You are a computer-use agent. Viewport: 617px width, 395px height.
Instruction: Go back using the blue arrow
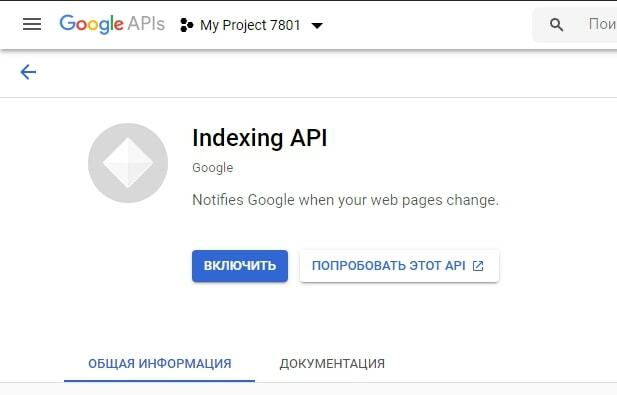point(28,72)
